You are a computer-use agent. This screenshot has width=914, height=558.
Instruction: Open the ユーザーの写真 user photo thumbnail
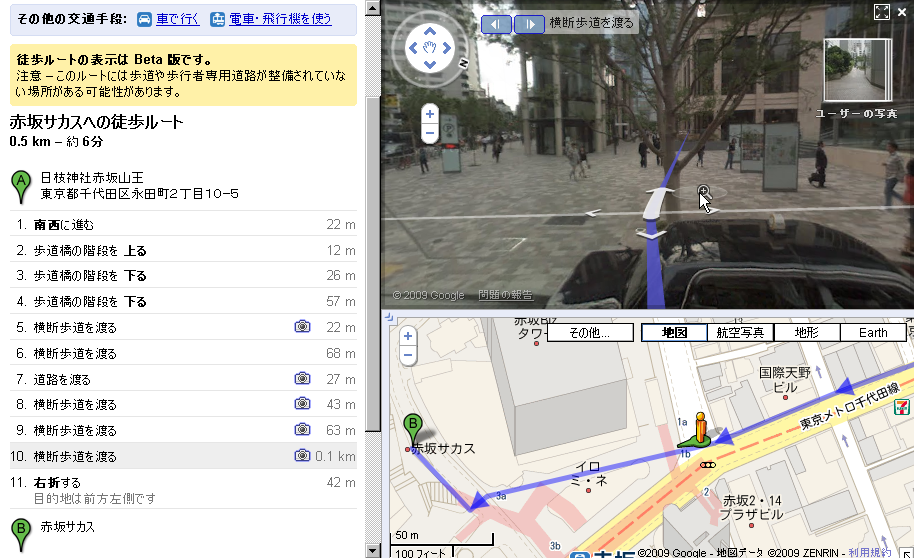coord(857,70)
